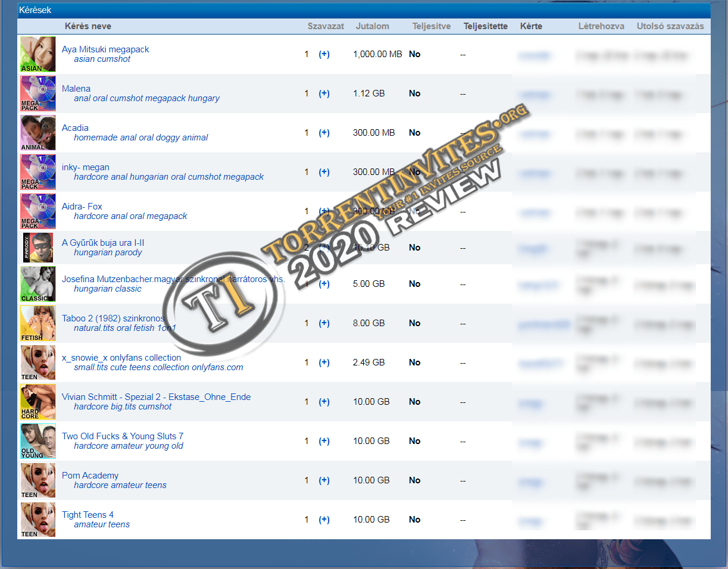Sort by the Létrehozva column header
The height and width of the screenshot is (569, 728).
601,26
